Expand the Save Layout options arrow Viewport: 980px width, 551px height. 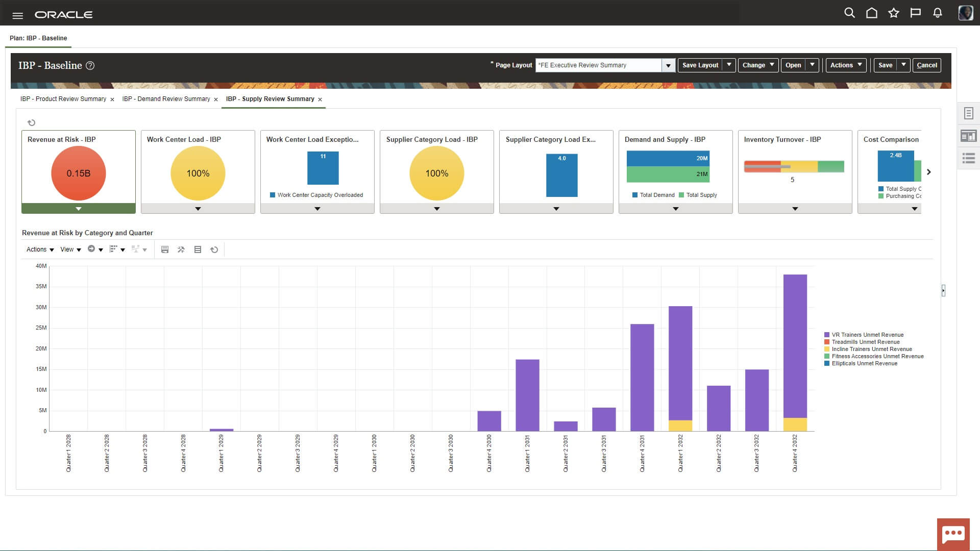[x=729, y=65]
